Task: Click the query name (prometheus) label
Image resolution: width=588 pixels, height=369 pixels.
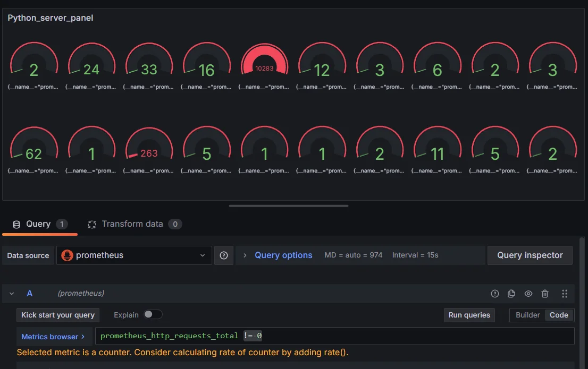Action: click(x=81, y=293)
